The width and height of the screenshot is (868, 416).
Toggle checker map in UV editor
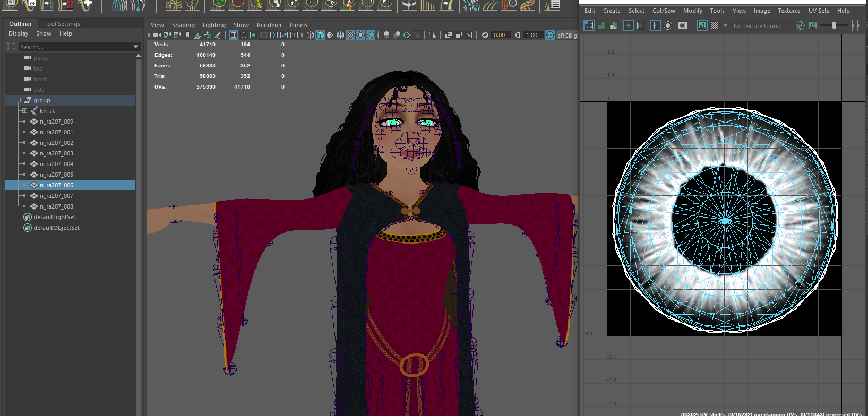click(x=715, y=25)
